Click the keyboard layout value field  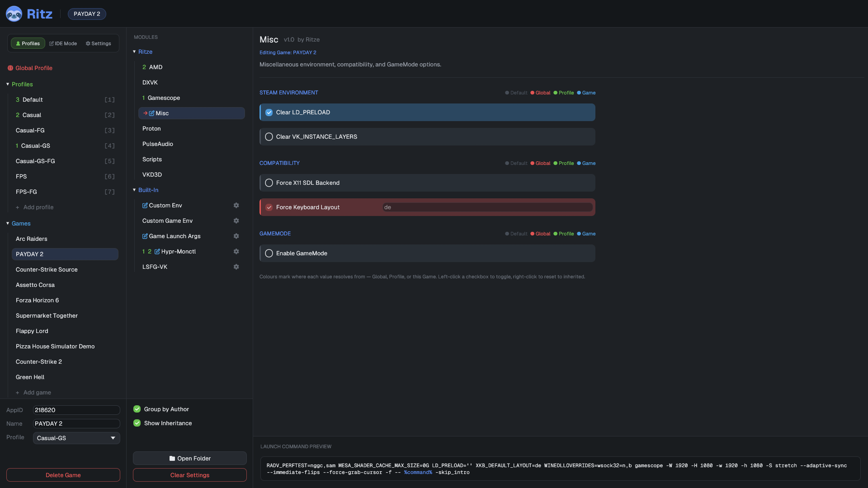(x=487, y=207)
